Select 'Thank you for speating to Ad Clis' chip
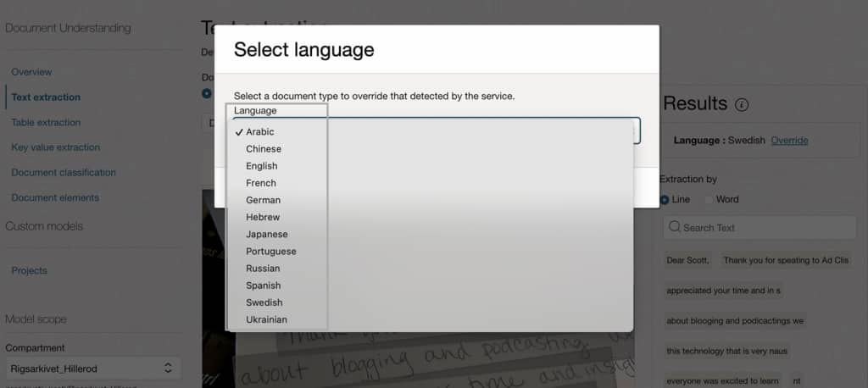The height and width of the screenshot is (388, 868). click(786, 260)
